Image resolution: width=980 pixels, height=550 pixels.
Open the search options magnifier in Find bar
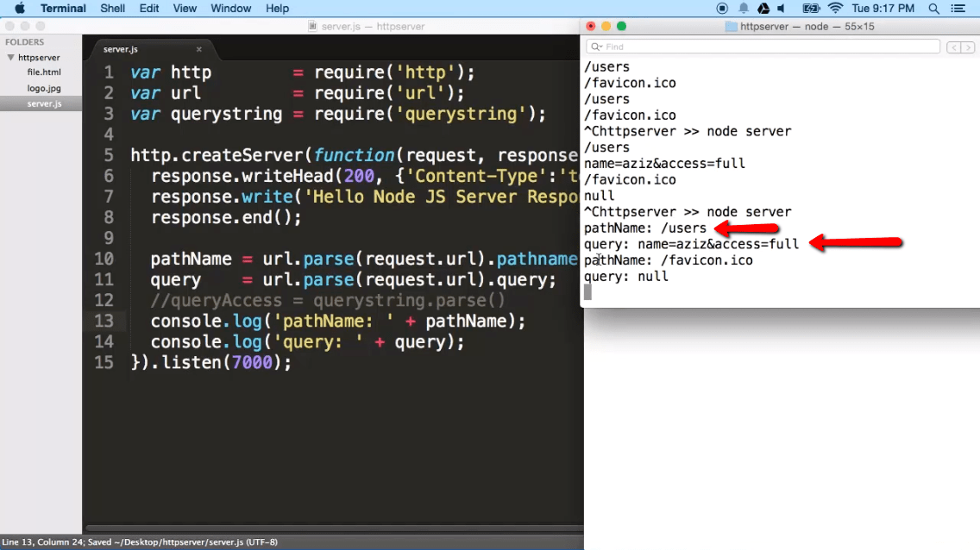(x=597, y=45)
